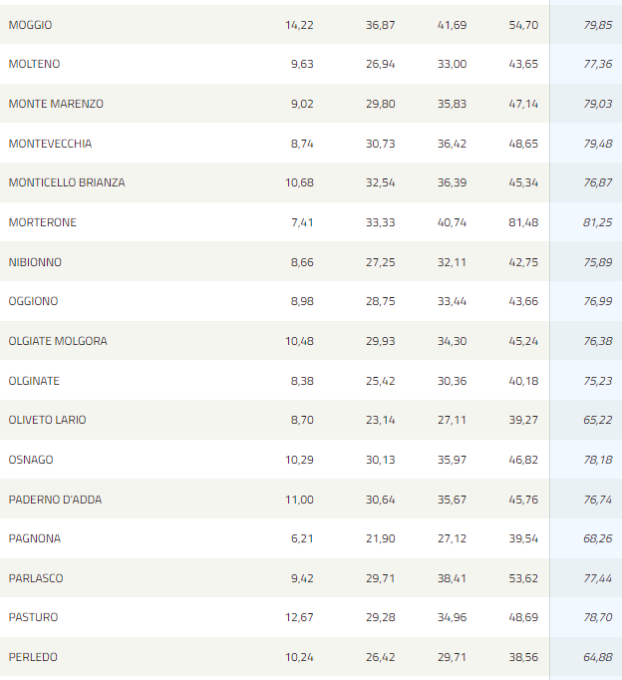Select the PAGNONA municipality name
The height and width of the screenshot is (680, 622).
(x=34, y=539)
